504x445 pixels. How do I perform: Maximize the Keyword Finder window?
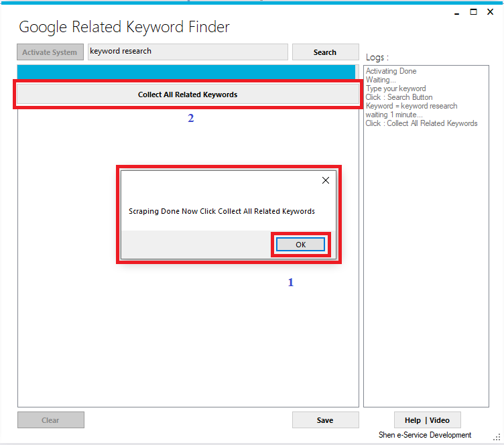pyautogui.click(x=473, y=12)
